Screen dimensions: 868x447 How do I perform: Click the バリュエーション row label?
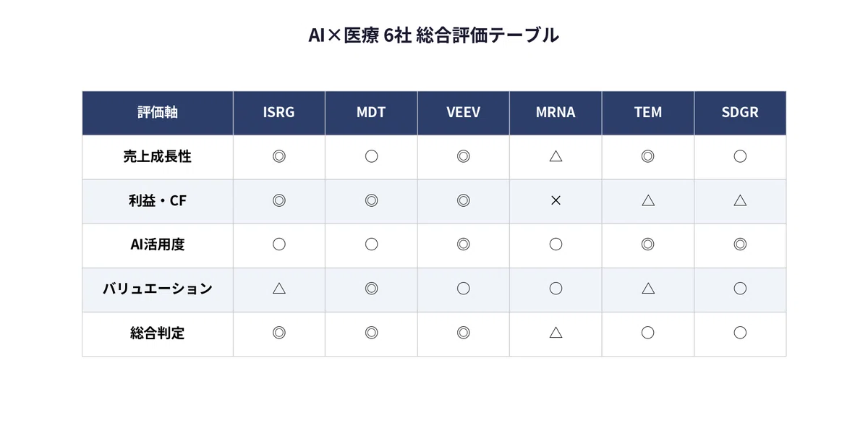pos(158,289)
